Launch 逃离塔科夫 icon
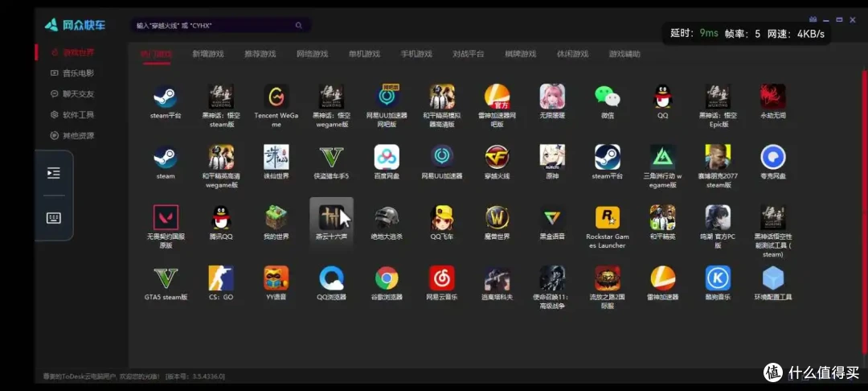The width and height of the screenshot is (868, 391). pyautogui.click(x=497, y=278)
